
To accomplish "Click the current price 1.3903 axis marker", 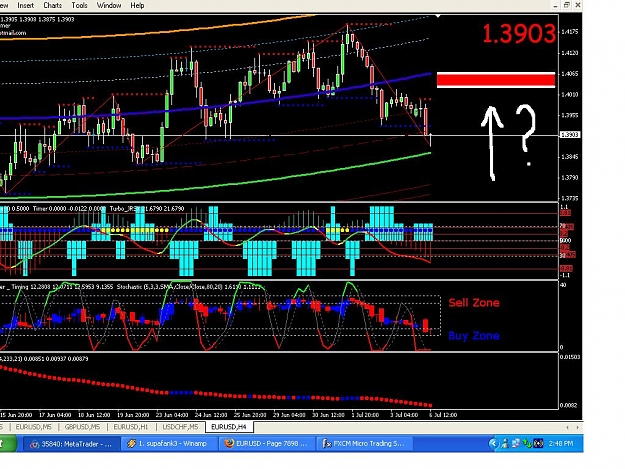I will pyautogui.click(x=570, y=135).
